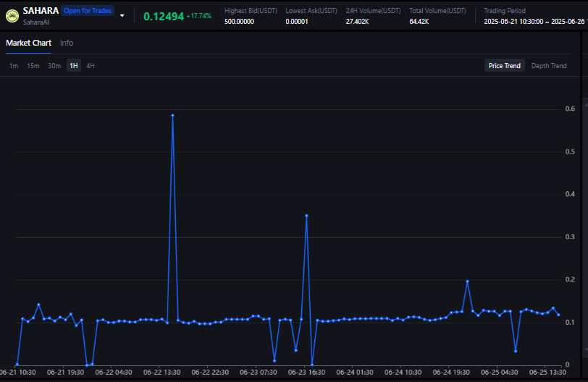Click the Open for Trades badge
Screen dimensions: 588x382
point(88,11)
